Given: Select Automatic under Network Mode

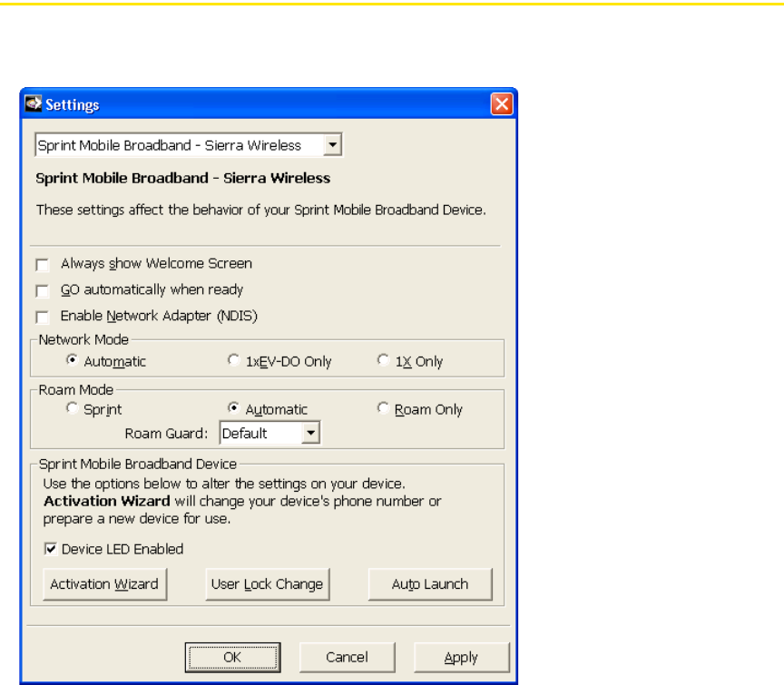Looking at the screenshot, I should [x=73, y=360].
